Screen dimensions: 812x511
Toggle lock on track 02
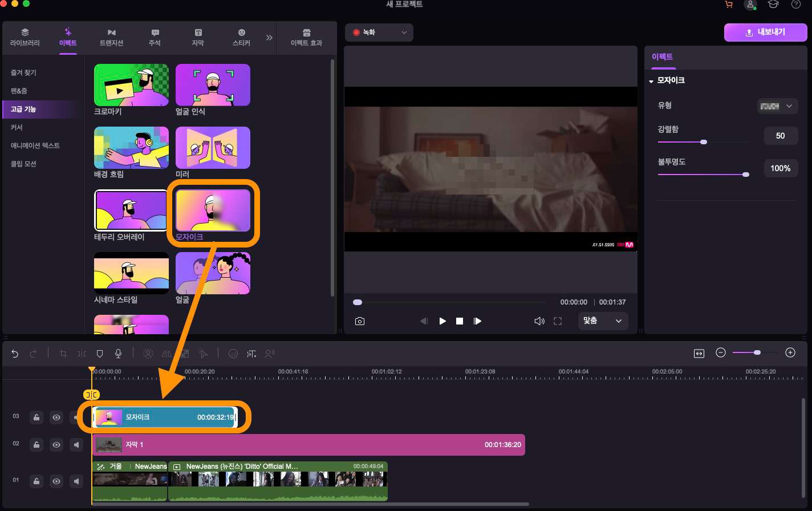(x=36, y=445)
